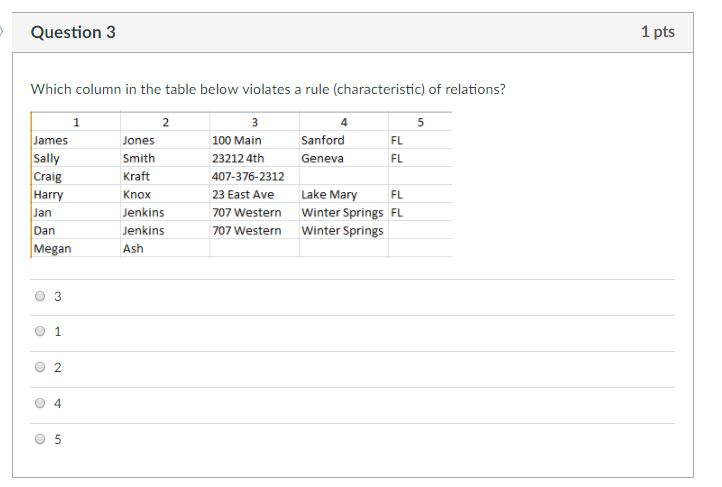The width and height of the screenshot is (722, 487).
Task: Click the 'Jan' table cell
Action: [76, 212]
